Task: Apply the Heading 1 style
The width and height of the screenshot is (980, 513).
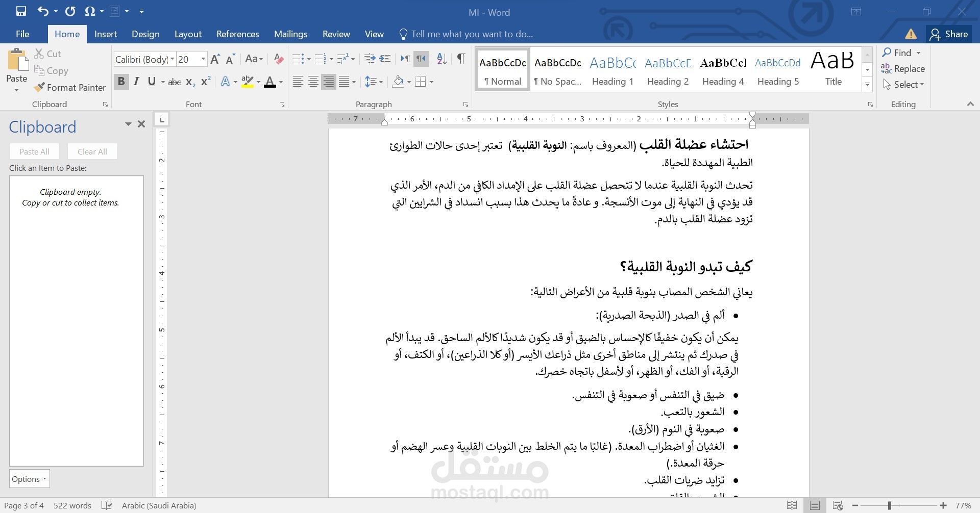Action: pos(612,70)
